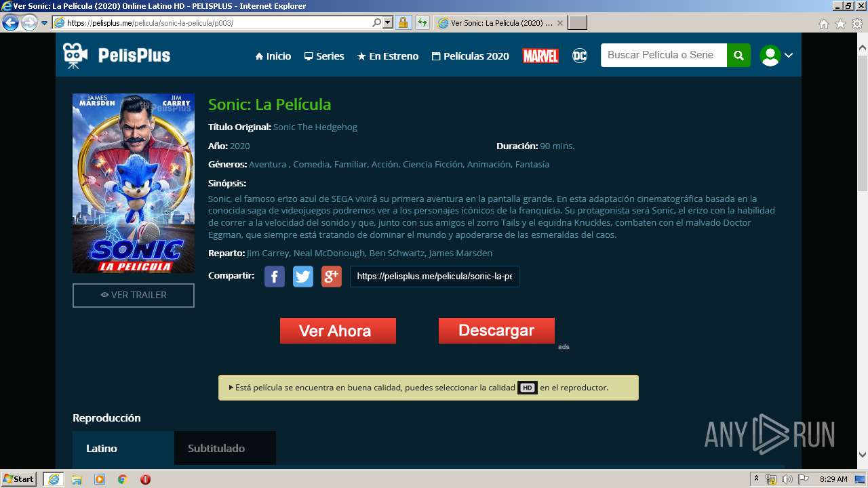Viewport: 868px width, 488px height.
Task: Share the movie on Facebook
Action: pos(274,277)
